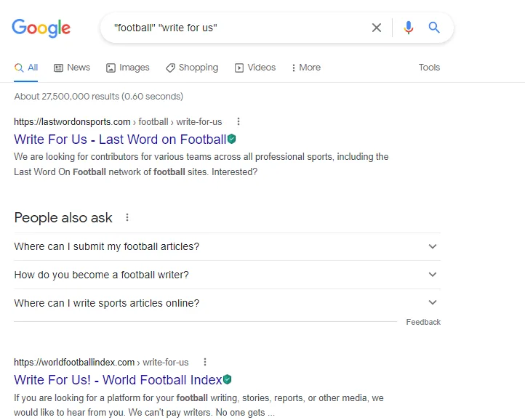This screenshot has height=420, width=525.
Task: Click the clear search X icon
Action: click(377, 28)
